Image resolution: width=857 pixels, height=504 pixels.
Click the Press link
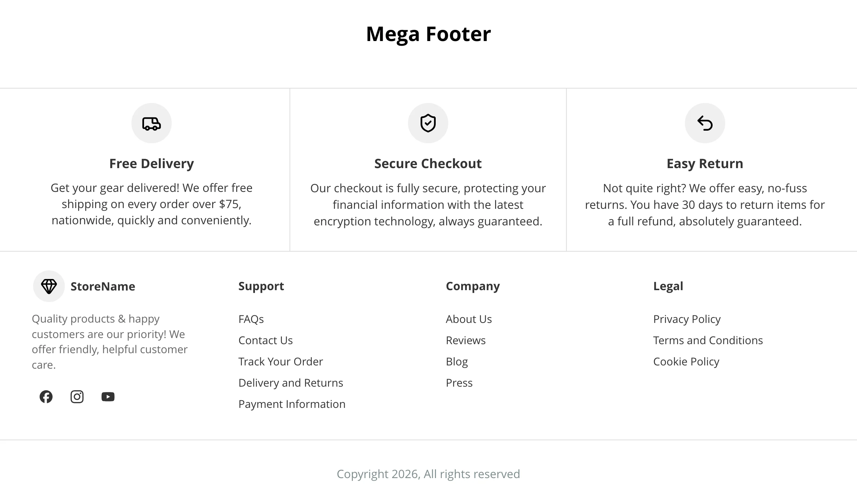(459, 383)
